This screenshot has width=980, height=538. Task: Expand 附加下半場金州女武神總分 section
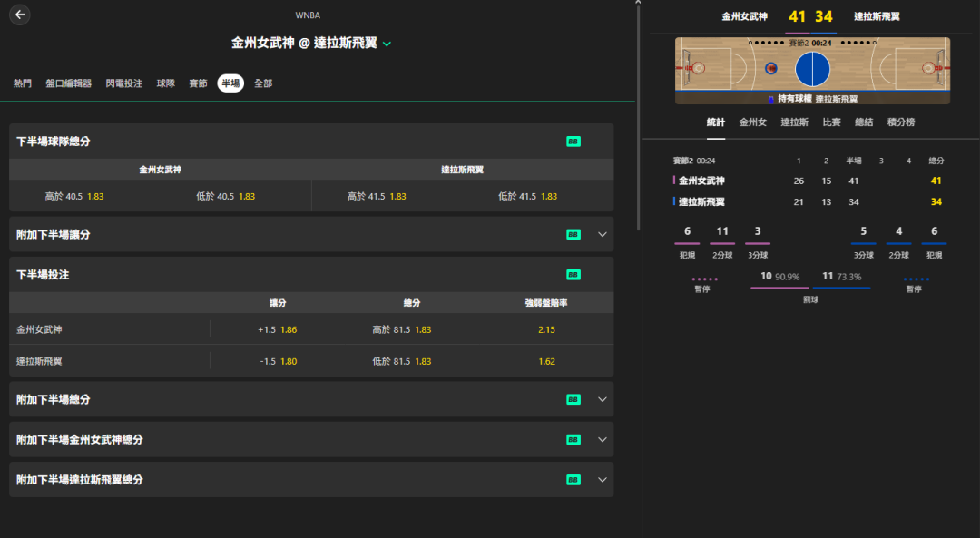click(x=603, y=440)
